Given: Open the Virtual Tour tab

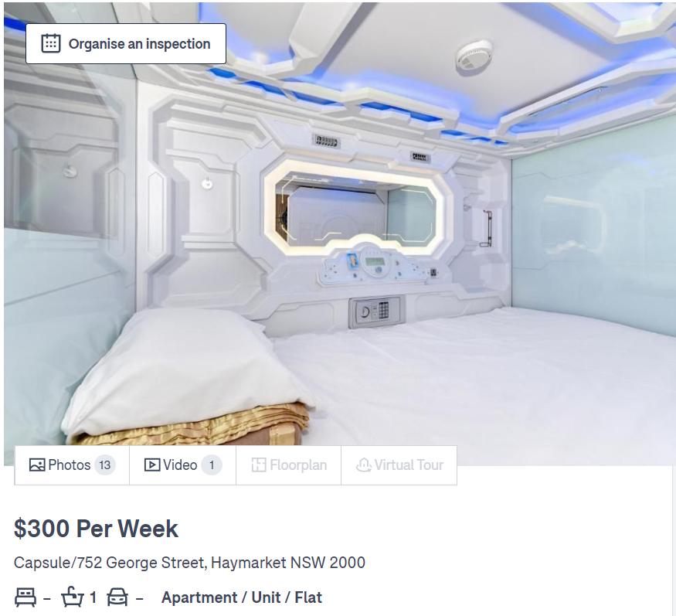Looking at the screenshot, I should (399, 465).
